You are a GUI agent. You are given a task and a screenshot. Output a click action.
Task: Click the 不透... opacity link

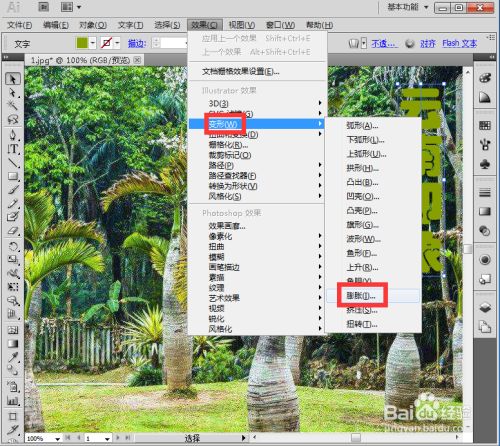[384, 44]
